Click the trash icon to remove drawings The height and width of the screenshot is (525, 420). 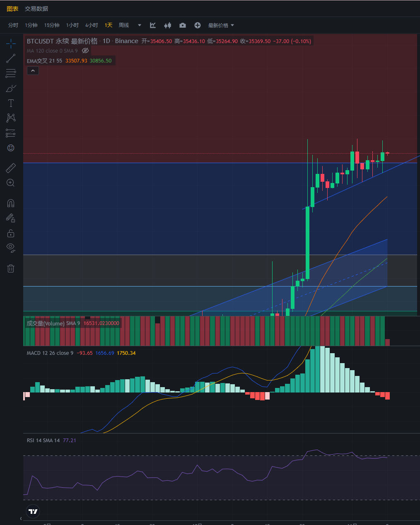tap(11, 268)
